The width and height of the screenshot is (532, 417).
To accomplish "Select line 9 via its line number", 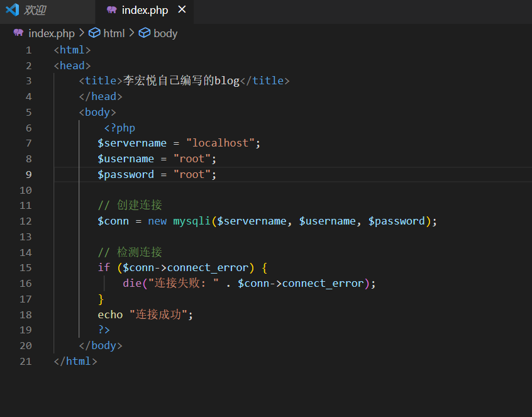I will tap(28, 174).
